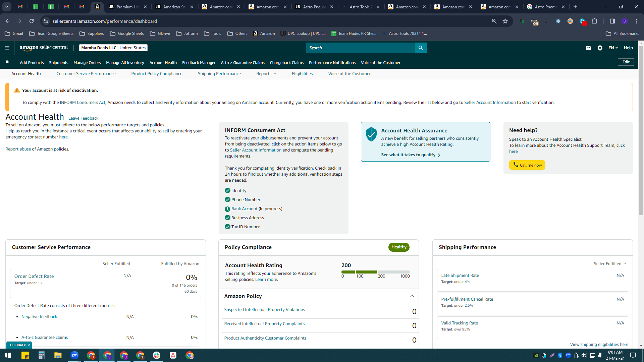Collapse the Amazon Policy section chevron

coord(412,296)
